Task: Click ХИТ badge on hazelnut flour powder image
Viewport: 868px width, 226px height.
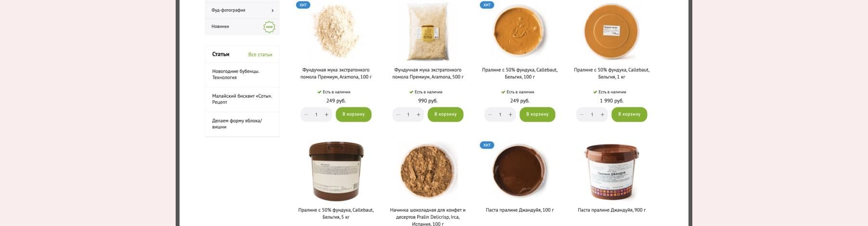Action: 303,5
